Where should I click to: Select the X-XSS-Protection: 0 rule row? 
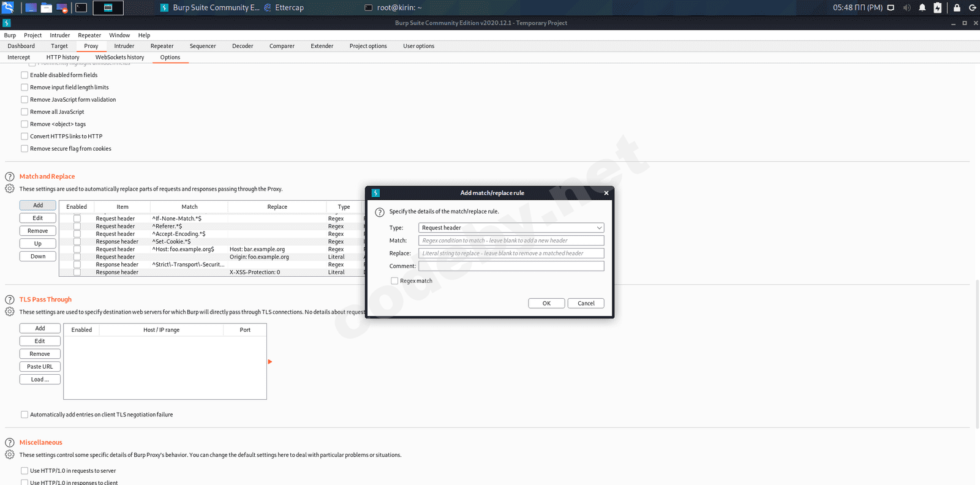(212, 272)
